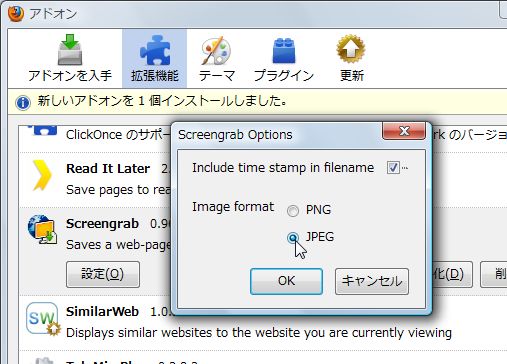This screenshot has width=507, height=364.
Task: Select PNG image format radio button
Action: [x=293, y=211]
